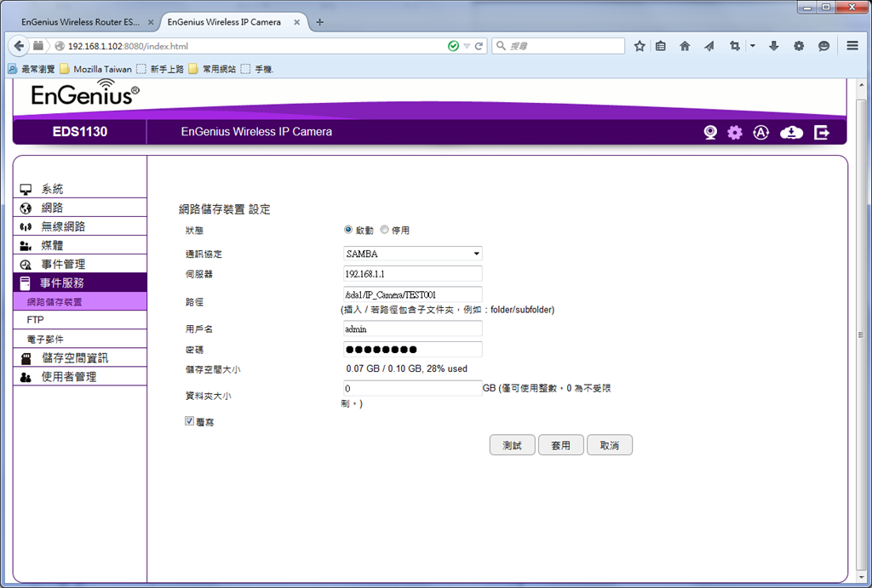872x588 pixels.
Task: Open settings gear icon in purple header
Action: point(735,132)
